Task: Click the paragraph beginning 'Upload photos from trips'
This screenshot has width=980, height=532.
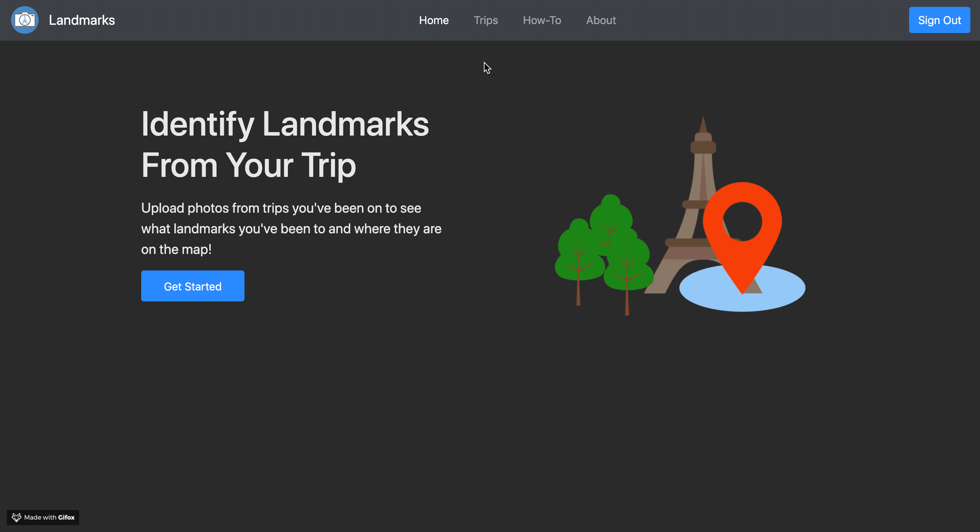Action: [x=291, y=228]
